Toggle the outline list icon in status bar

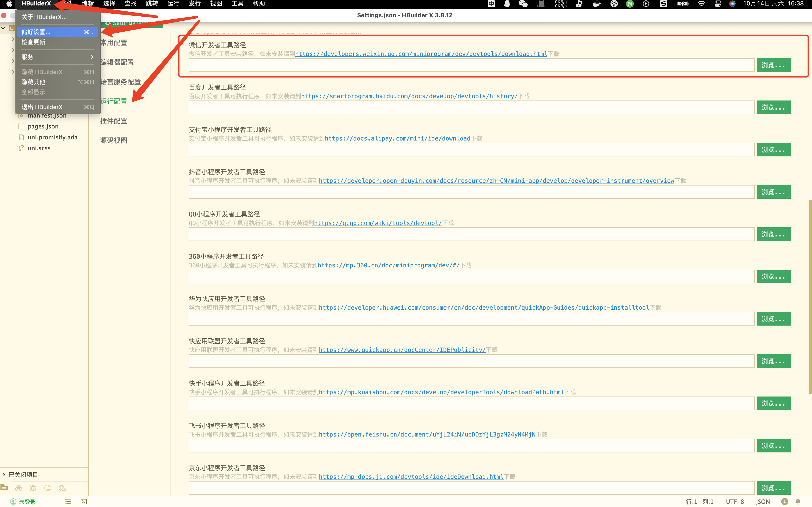click(68, 502)
